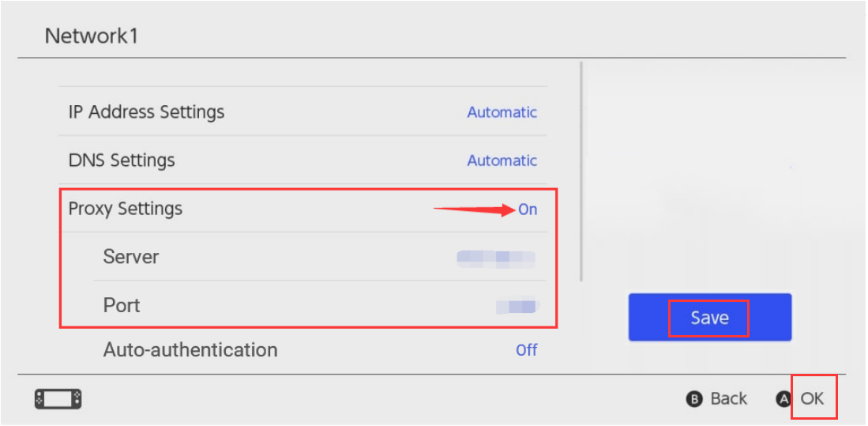The height and width of the screenshot is (426, 868).
Task: Open the DNS Settings Automatic option
Action: tap(502, 160)
